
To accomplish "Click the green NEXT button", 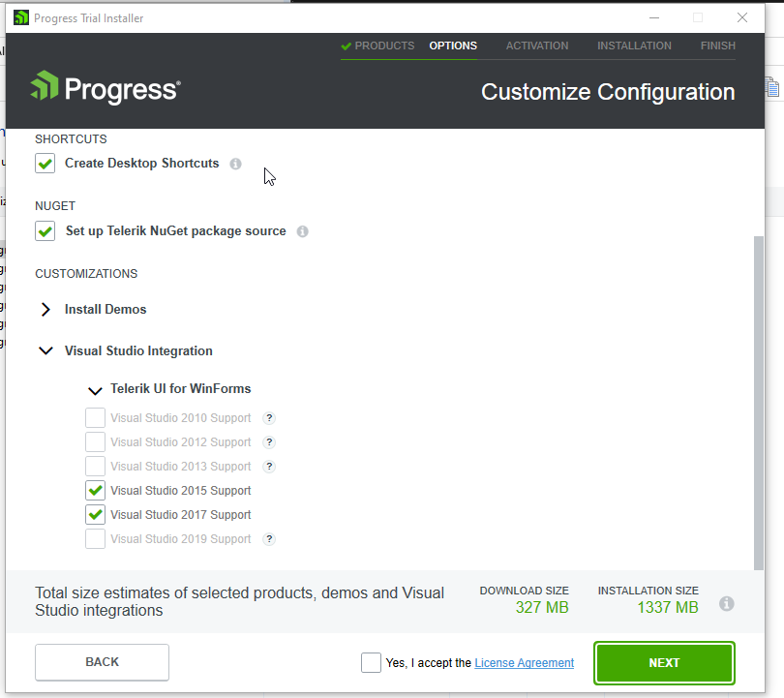I will click(664, 663).
